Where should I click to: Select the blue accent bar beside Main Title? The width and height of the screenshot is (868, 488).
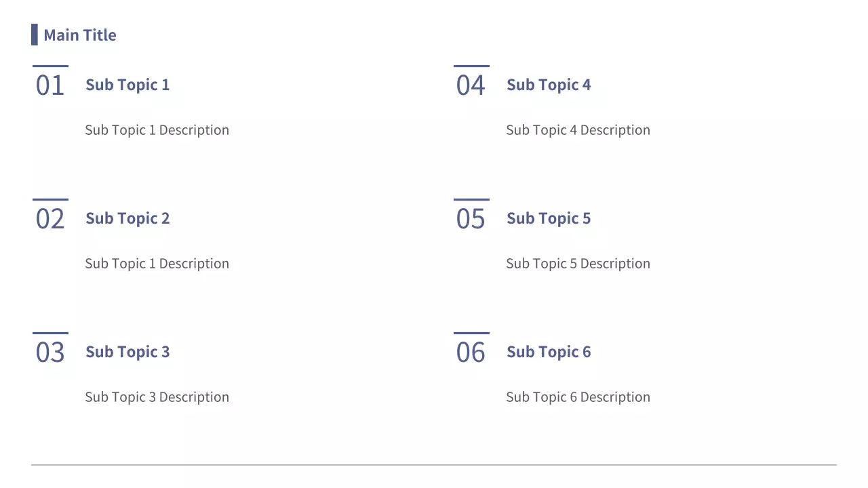pos(35,35)
